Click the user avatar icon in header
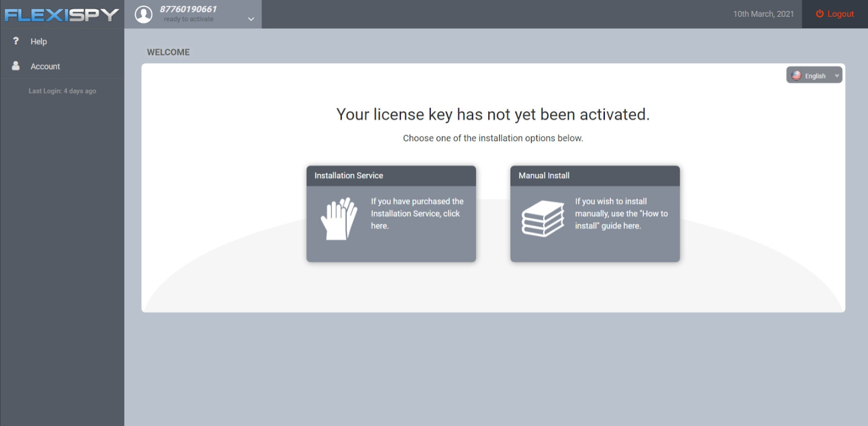 pyautogui.click(x=143, y=14)
